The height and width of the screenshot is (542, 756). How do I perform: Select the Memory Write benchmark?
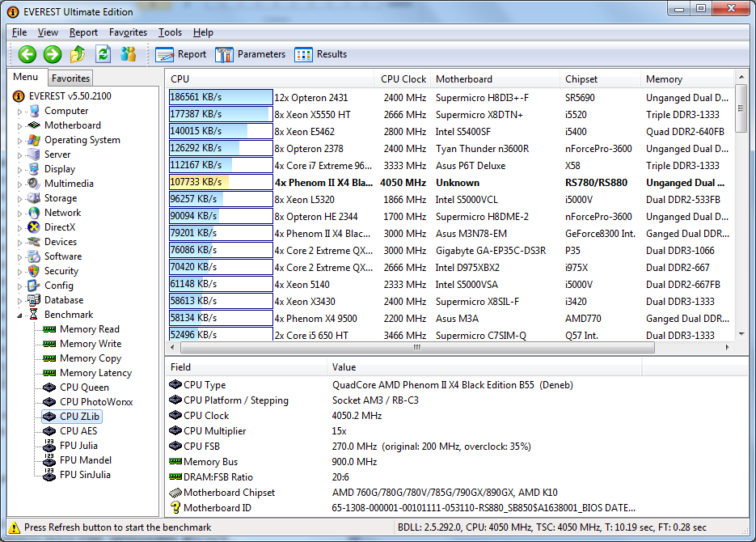(91, 344)
